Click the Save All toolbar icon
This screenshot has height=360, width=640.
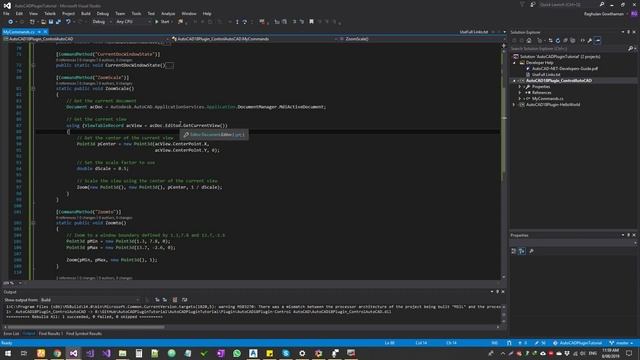(58, 22)
